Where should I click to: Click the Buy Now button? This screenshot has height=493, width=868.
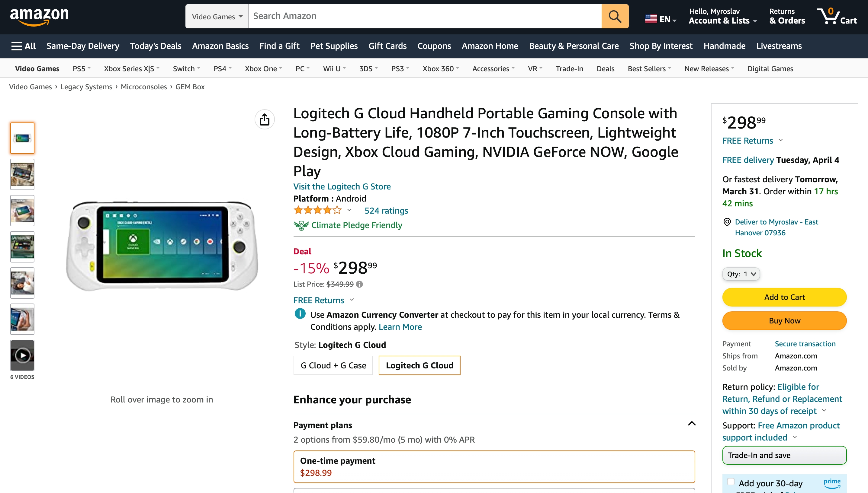click(x=784, y=320)
